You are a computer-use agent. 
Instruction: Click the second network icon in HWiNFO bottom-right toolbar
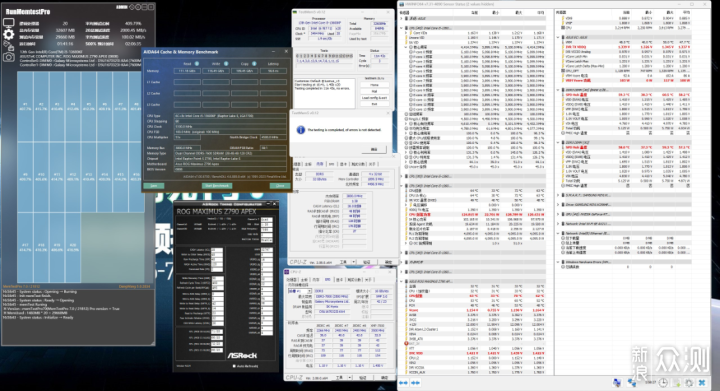click(632, 382)
